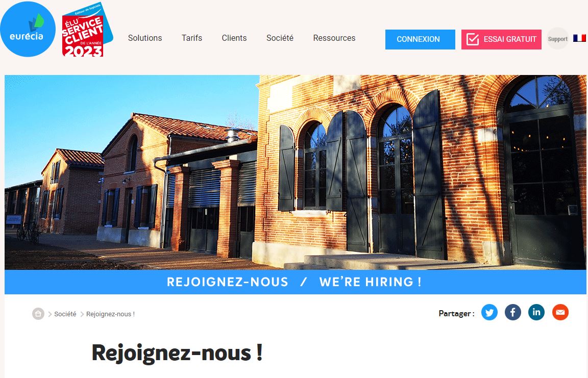Share the page by email icon
Screen dimensions: 588x378
(x=560, y=312)
